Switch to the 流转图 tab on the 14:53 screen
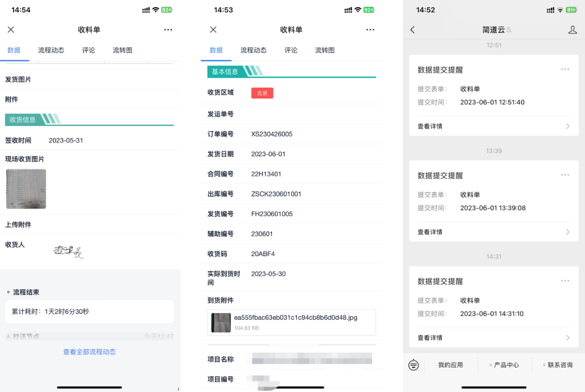This screenshot has width=585, height=392. click(324, 50)
